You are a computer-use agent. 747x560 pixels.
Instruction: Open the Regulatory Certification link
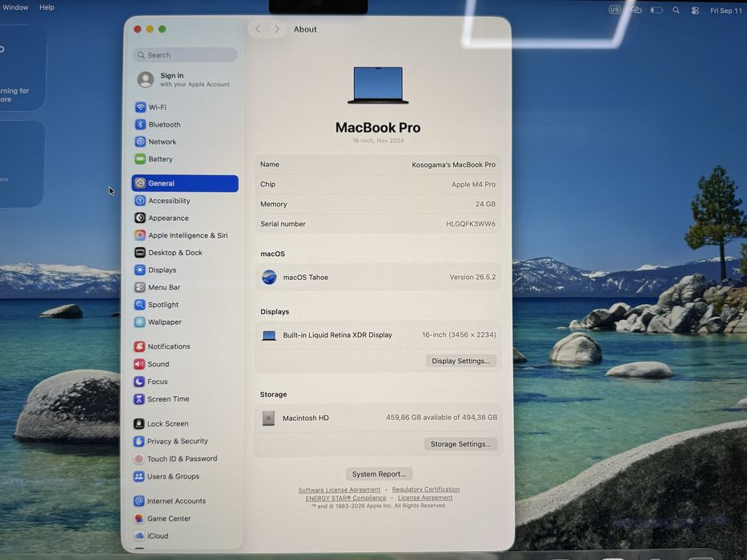(x=425, y=489)
